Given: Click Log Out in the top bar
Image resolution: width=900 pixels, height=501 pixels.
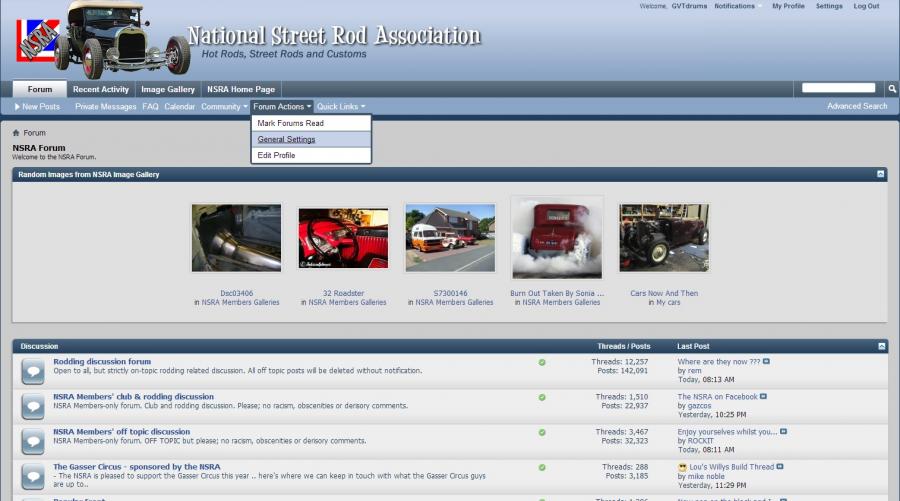Looking at the screenshot, I should [x=866, y=6].
